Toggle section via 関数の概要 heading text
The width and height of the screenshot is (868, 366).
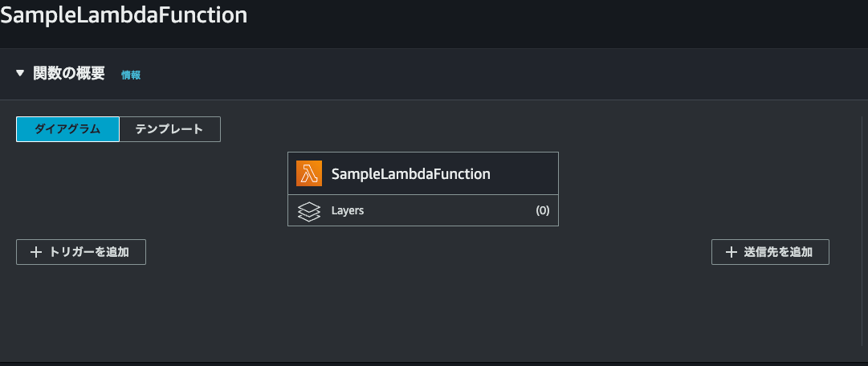click(x=68, y=74)
